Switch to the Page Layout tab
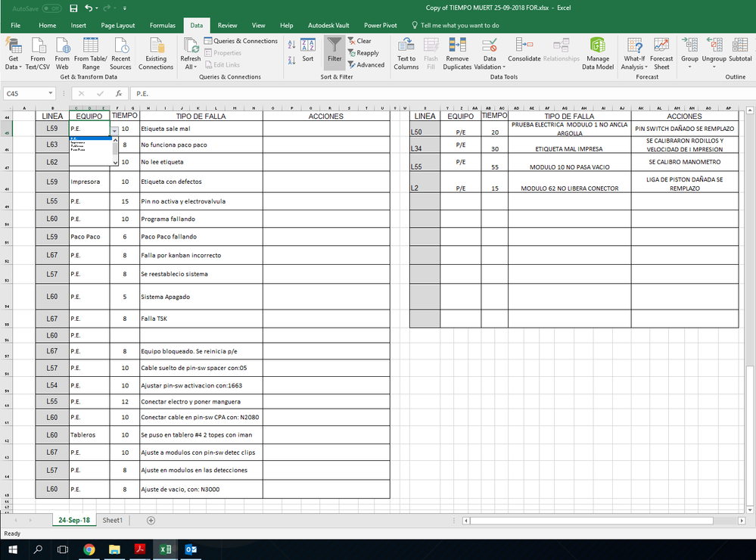Viewport: 756px width, 560px height. 117,26
